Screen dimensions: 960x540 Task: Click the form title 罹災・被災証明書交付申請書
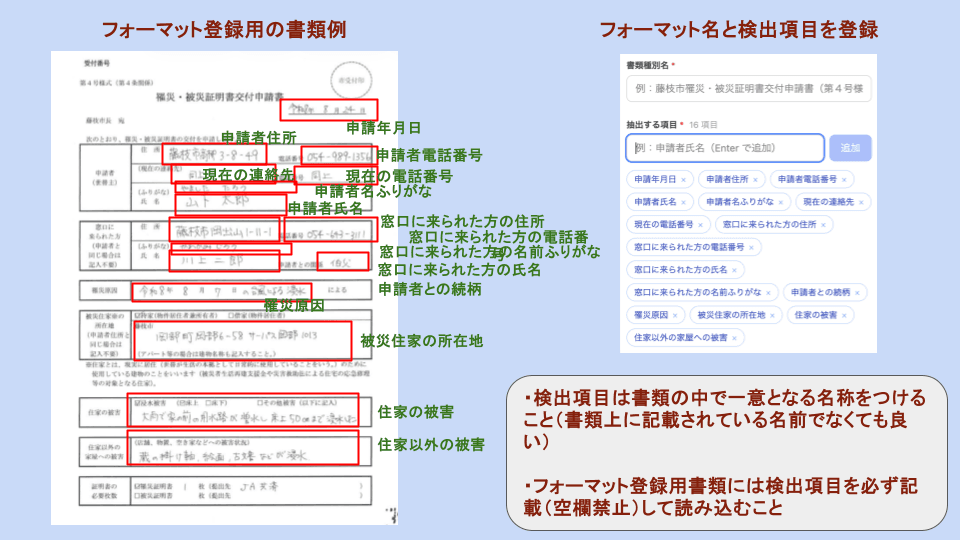pyautogui.click(x=219, y=97)
